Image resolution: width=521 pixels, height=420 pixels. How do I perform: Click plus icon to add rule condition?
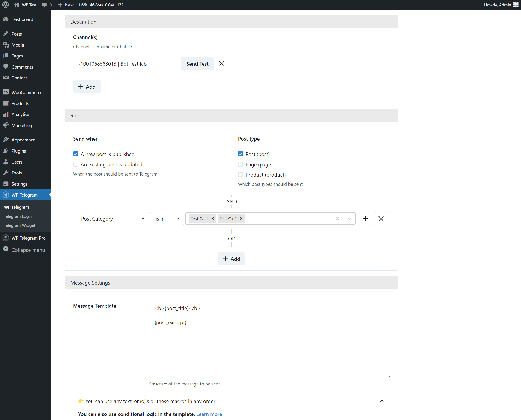click(365, 219)
